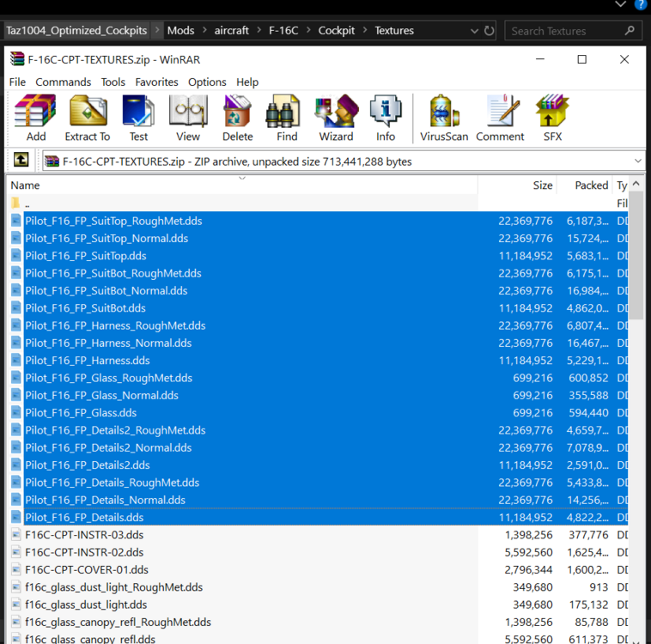Select Pilot_F16_FP_SuitTop.dds
Viewport: 651px width, 644px height.
tap(86, 256)
